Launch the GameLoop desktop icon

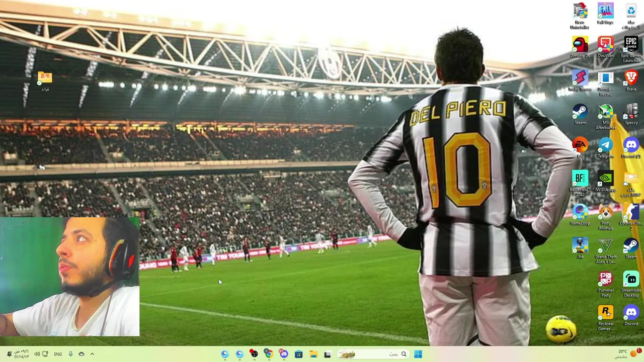pos(580,215)
